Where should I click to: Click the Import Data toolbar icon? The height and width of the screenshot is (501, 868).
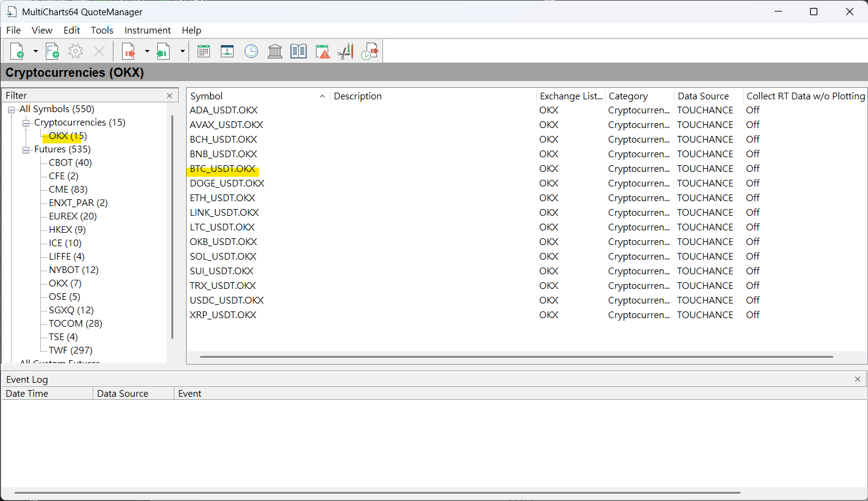point(163,52)
